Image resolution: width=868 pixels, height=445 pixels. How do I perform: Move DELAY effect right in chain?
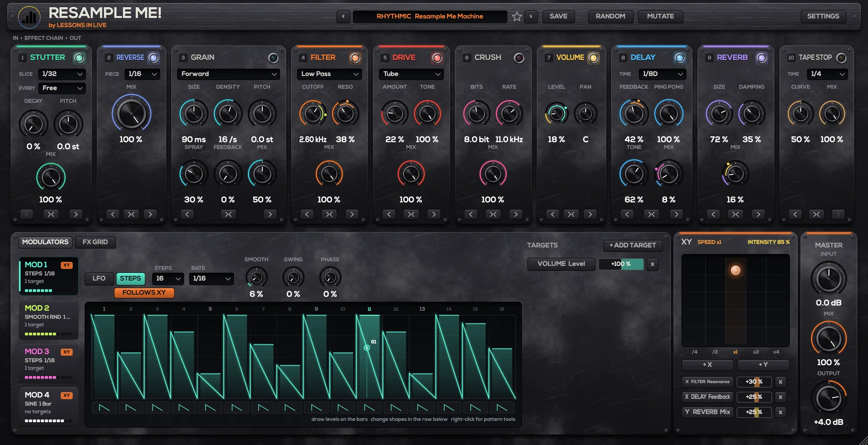point(676,214)
